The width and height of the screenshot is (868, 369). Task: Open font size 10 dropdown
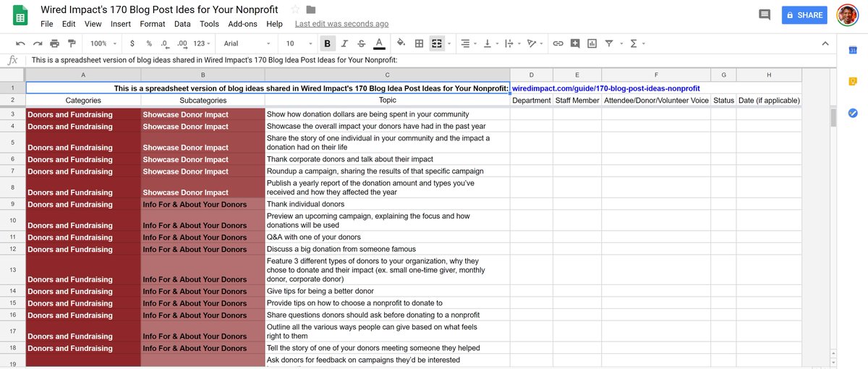click(x=299, y=43)
